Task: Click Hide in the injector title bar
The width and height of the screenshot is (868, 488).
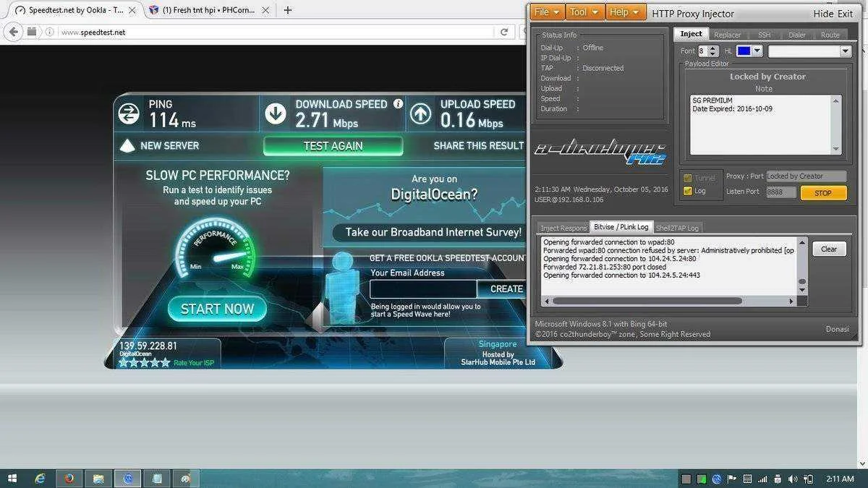Action: tap(823, 14)
